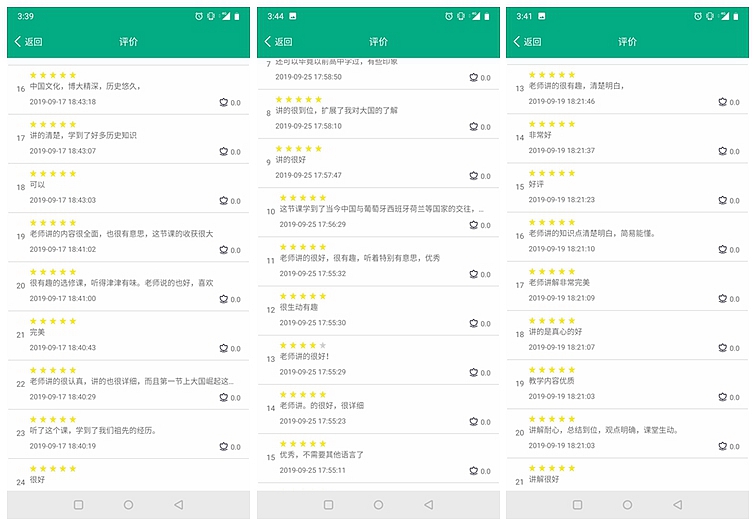Tap the star rating above review '好评'
The image size is (756, 526).
pyautogui.click(x=552, y=173)
